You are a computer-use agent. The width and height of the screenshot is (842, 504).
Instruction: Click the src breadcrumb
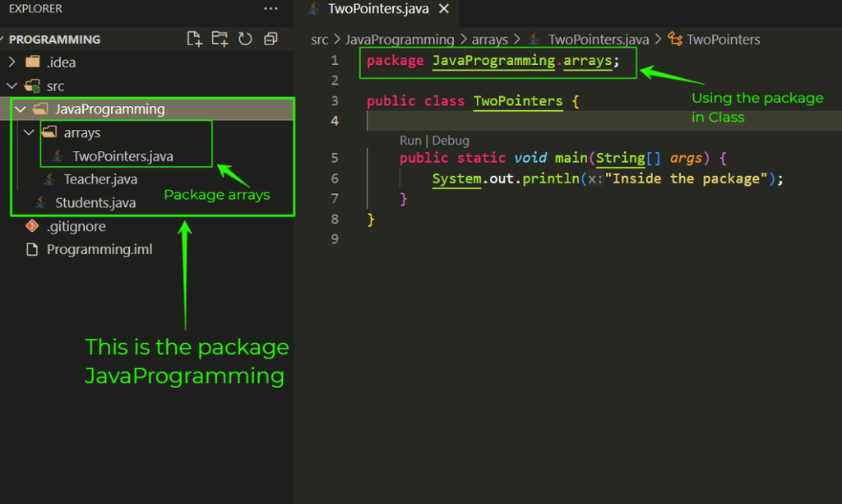click(320, 39)
